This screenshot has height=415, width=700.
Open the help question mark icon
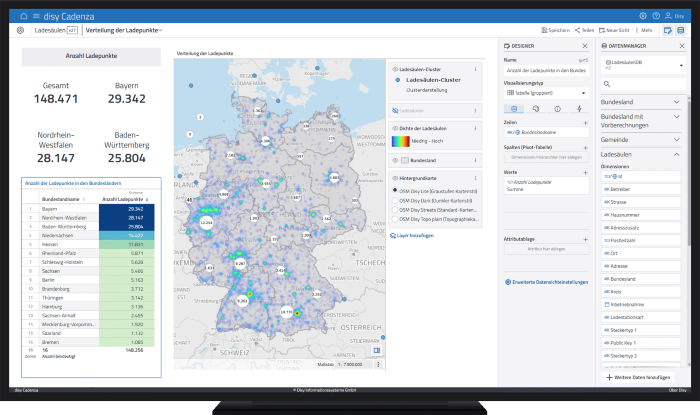(656, 16)
